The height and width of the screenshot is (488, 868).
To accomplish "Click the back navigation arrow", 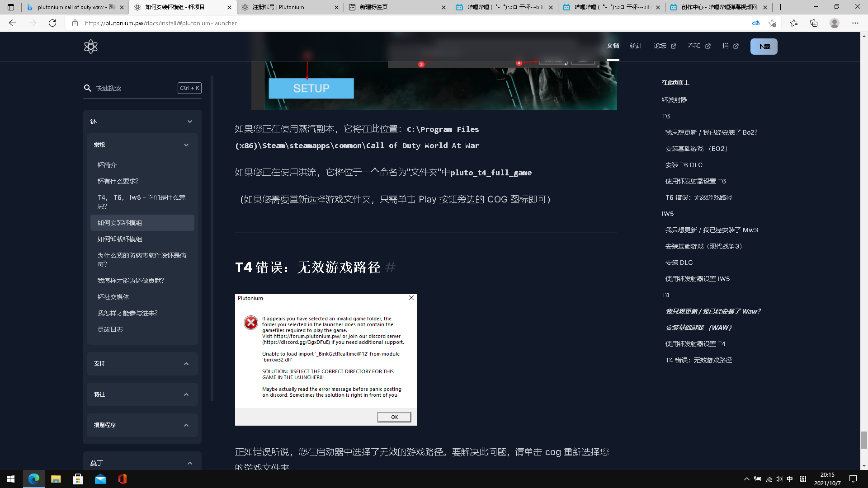I will click(12, 23).
